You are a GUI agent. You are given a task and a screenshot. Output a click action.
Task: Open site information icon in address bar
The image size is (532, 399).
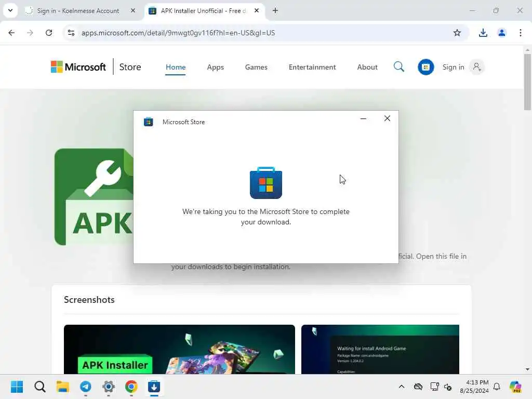pos(71,33)
